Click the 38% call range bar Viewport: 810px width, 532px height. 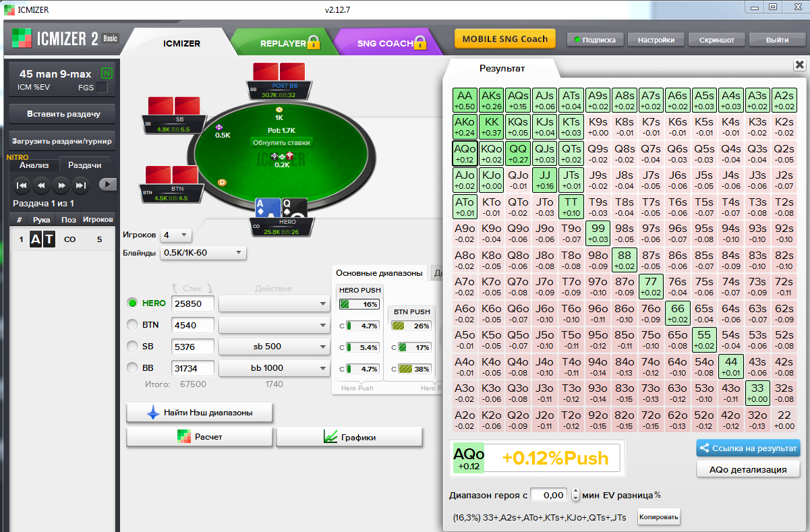(x=415, y=369)
